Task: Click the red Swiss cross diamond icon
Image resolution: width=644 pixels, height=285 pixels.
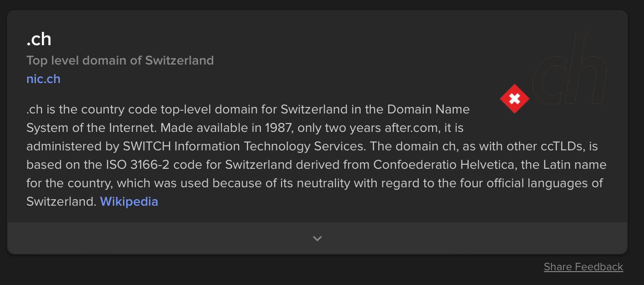Action: (x=515, y=99)
